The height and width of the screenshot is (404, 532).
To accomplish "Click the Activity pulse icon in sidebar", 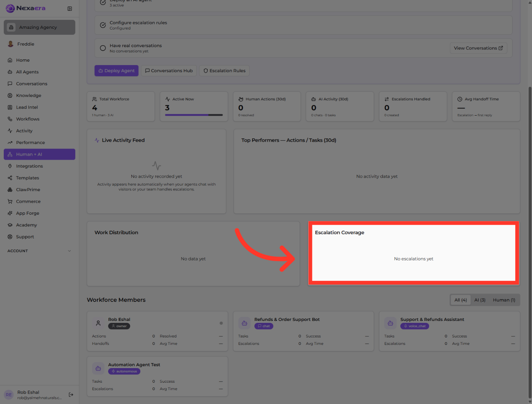I will [10, 131].
